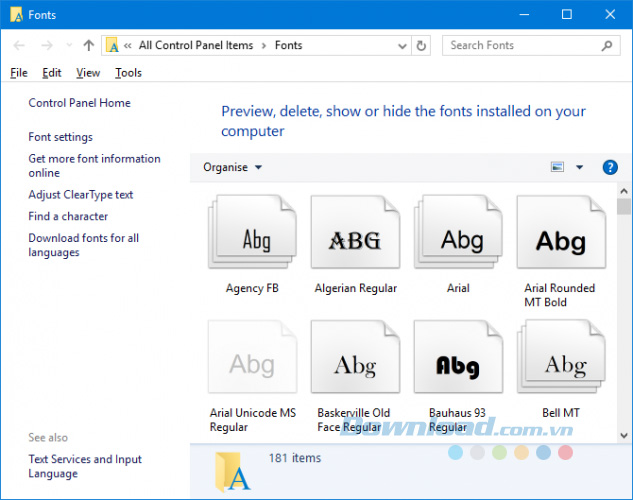Click Find a character link
Viewport: 633px width, 500px height.
68,216
